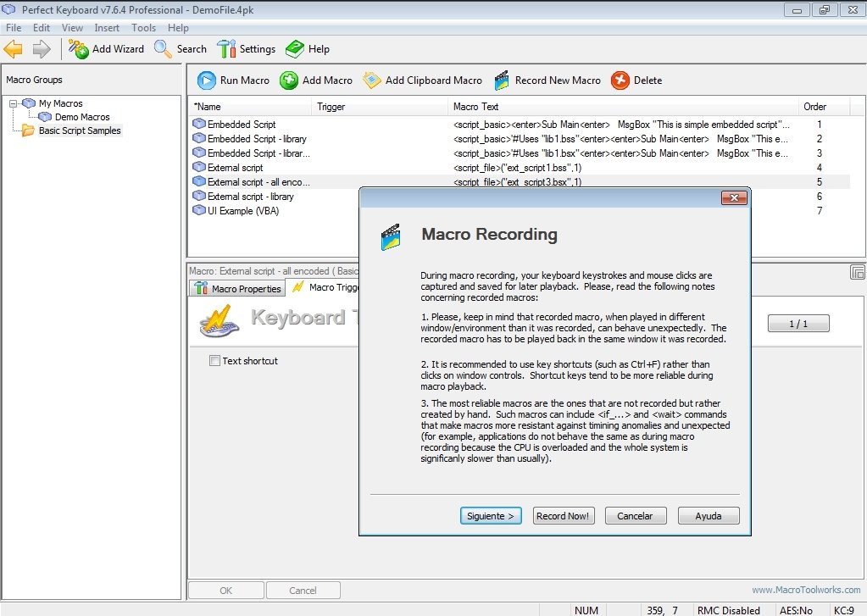Screen dimensions: 867x616
Task: Open the Edit menu
Action: pos(41,28)
